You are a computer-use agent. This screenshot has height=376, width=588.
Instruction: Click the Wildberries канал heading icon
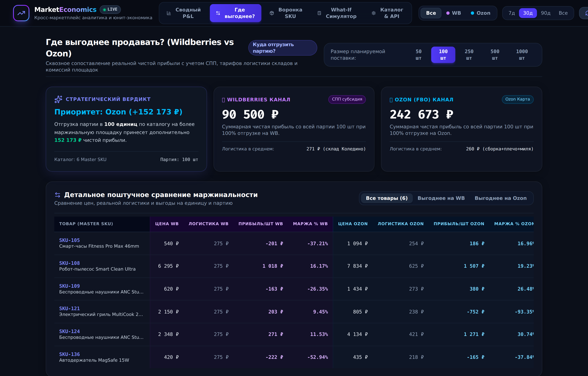(223, 100)
